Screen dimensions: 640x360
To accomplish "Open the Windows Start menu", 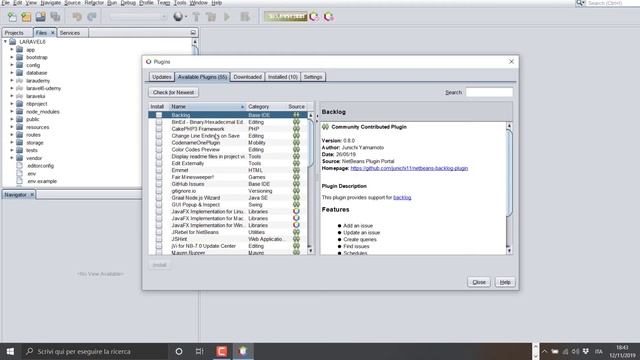I will (10, 351).
